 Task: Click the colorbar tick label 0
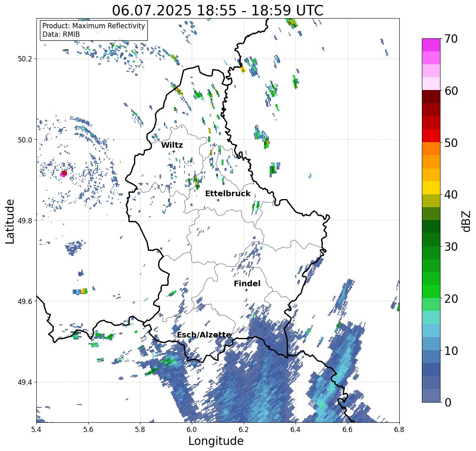448,403
